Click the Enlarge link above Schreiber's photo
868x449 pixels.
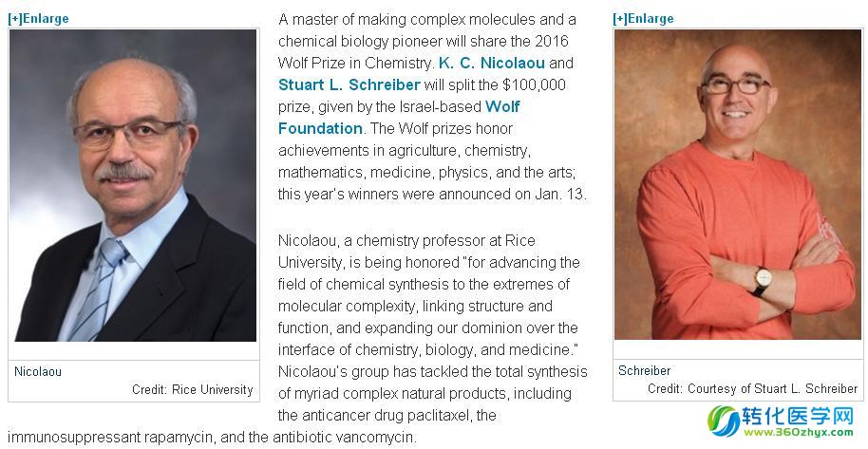[x=644, y=18]
